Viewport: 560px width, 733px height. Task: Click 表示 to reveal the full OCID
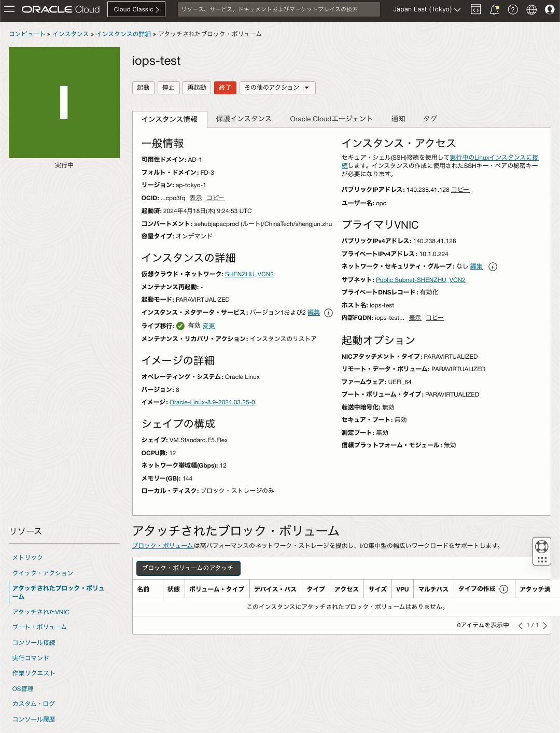point(196,198)
